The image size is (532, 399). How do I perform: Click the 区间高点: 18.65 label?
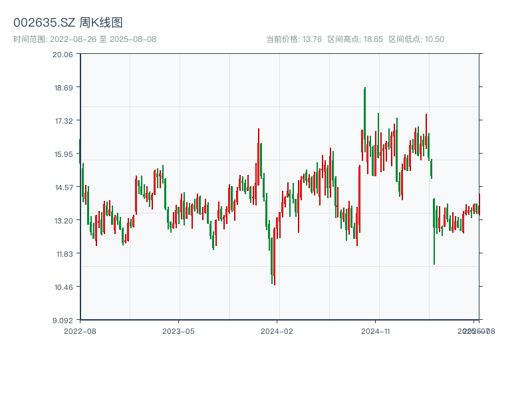coord(355,39)
